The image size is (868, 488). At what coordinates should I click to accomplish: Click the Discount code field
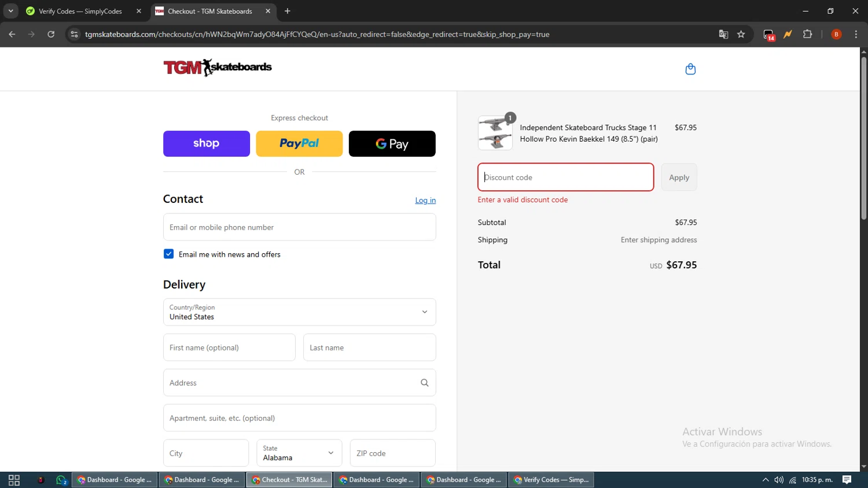pos(566,177)
